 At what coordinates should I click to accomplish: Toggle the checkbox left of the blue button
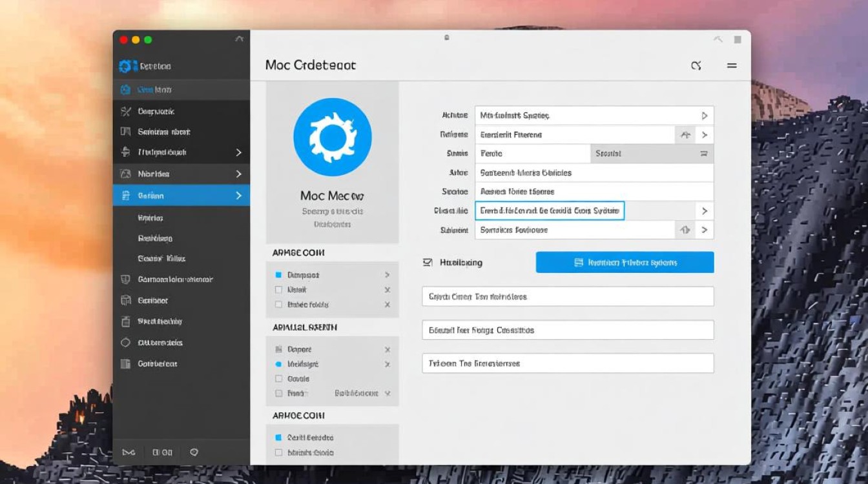427,263
